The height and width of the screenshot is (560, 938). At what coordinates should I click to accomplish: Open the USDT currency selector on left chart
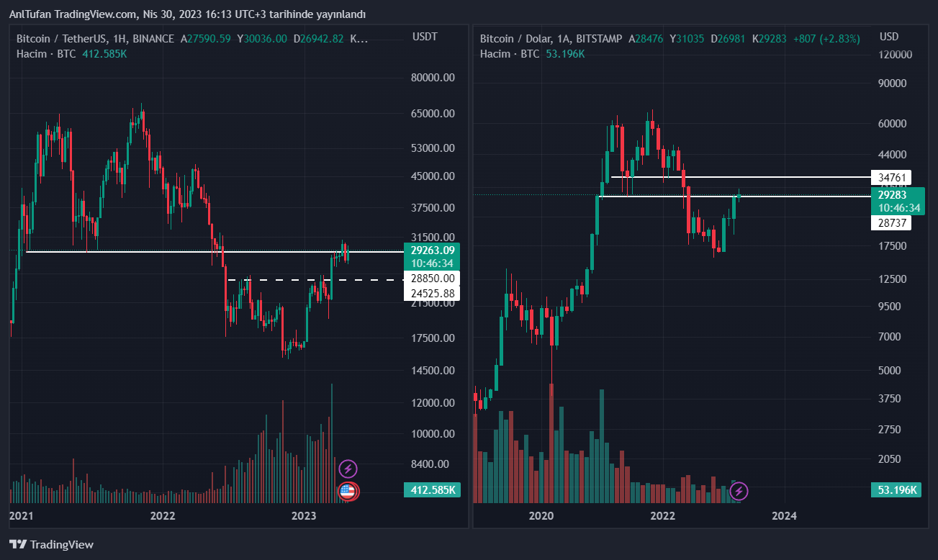(x=425, y=37)
